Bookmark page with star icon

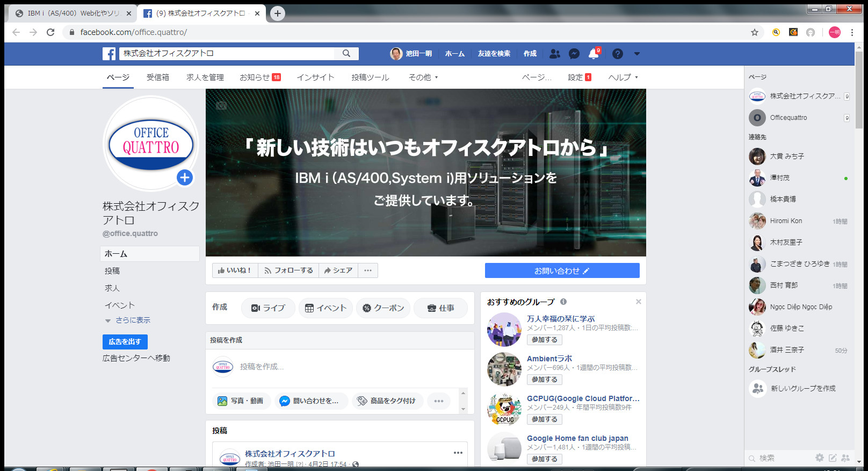click(x=754, y=32)
